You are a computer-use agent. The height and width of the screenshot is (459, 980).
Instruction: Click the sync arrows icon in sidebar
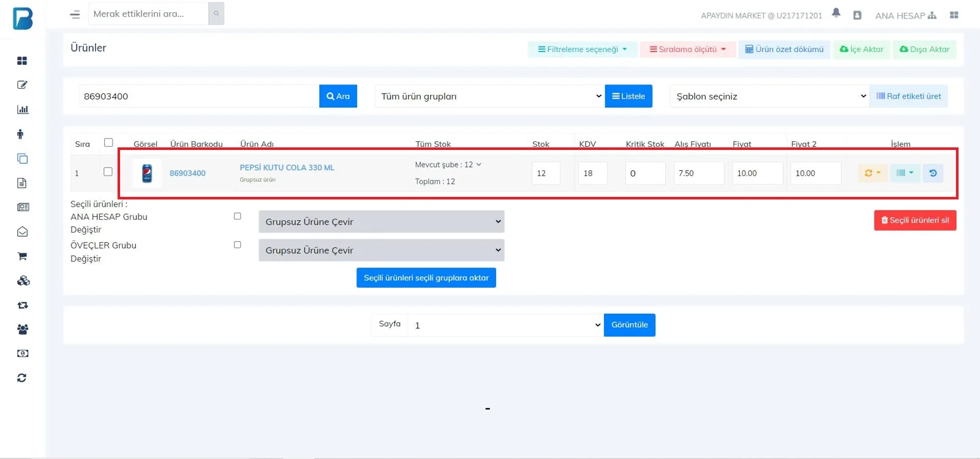[x=22, y=378]
